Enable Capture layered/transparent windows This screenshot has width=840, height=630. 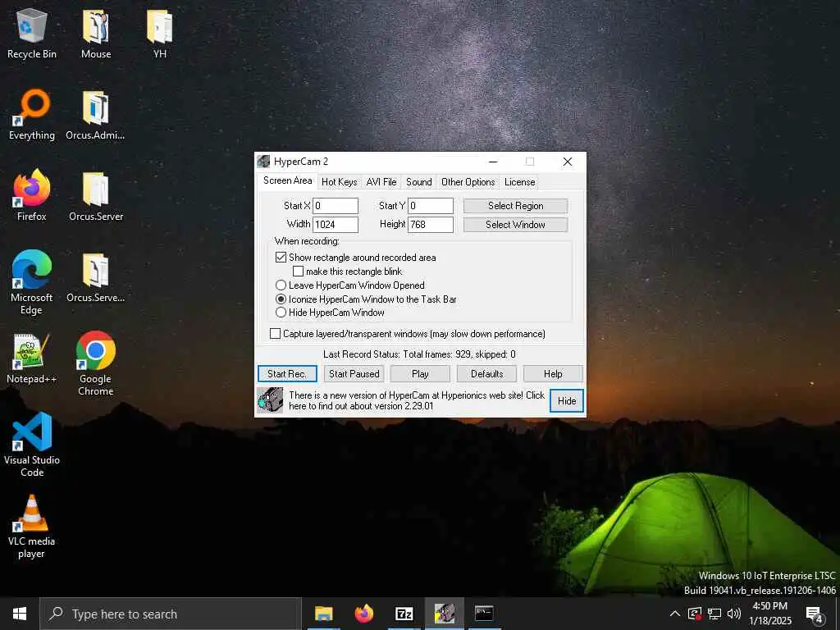[275, 333]
